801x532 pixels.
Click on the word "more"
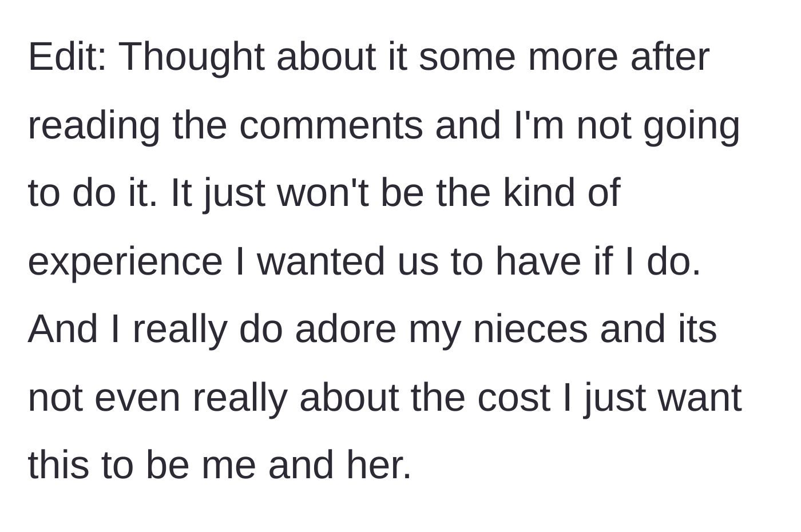tap(573, 58)
